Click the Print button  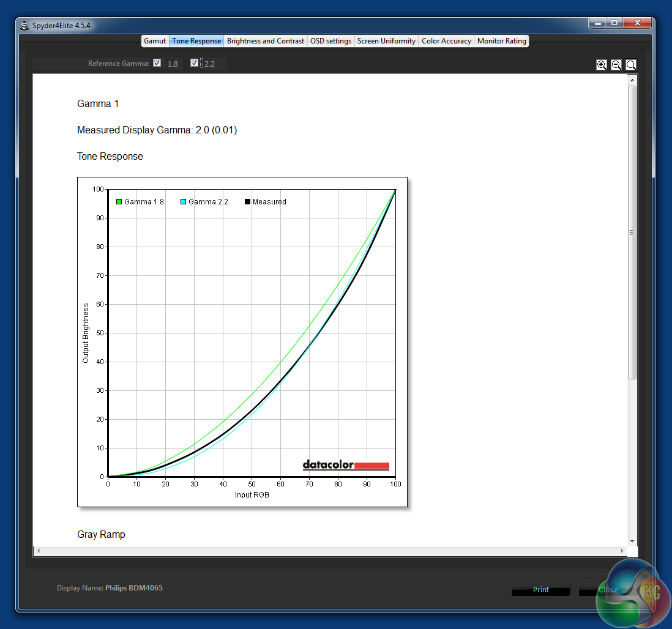(541, 590)
